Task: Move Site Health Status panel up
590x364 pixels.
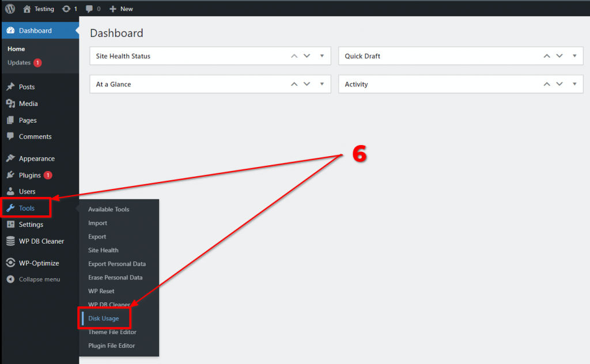Action: pyautogui.click(x=294, y=56)
